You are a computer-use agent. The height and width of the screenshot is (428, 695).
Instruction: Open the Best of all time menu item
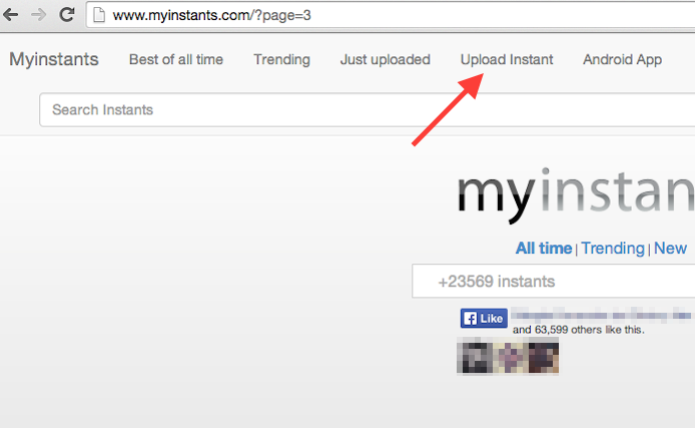[176, 59]
